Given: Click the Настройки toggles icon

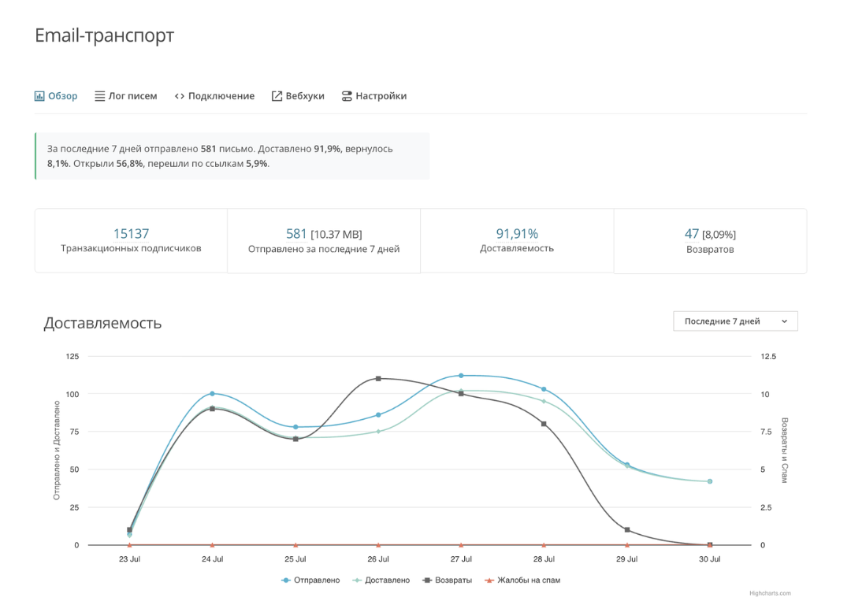Looking at the screenshot, I should 347,96.
